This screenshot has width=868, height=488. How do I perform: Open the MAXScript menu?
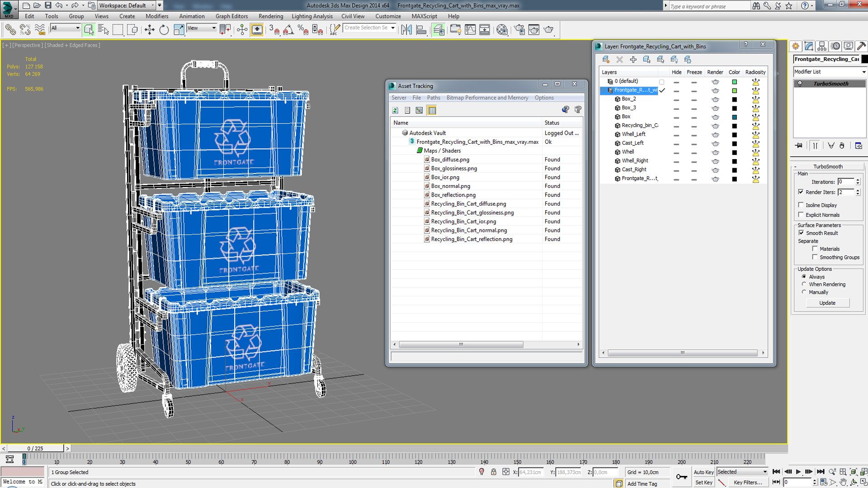[424, 16]
